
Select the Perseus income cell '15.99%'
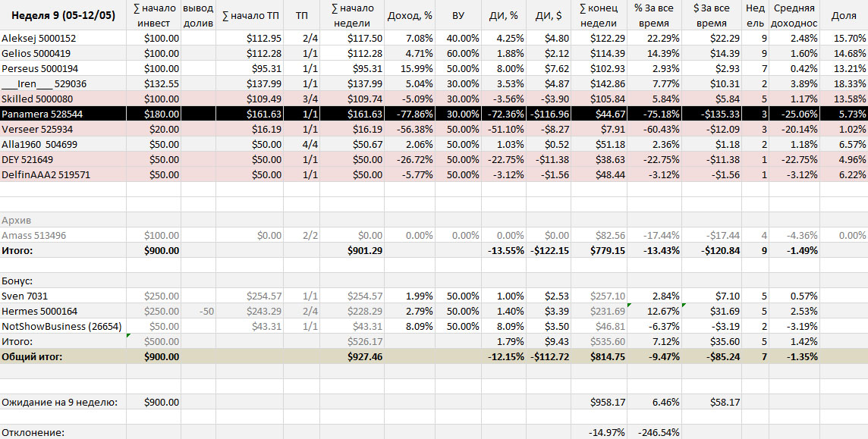[410, 68]
